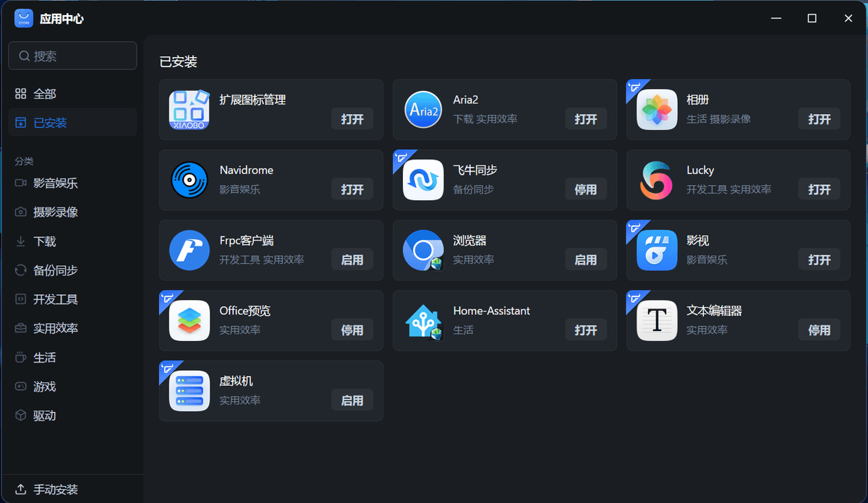Disable Office预览 using the 停用 button

(352, 330)
